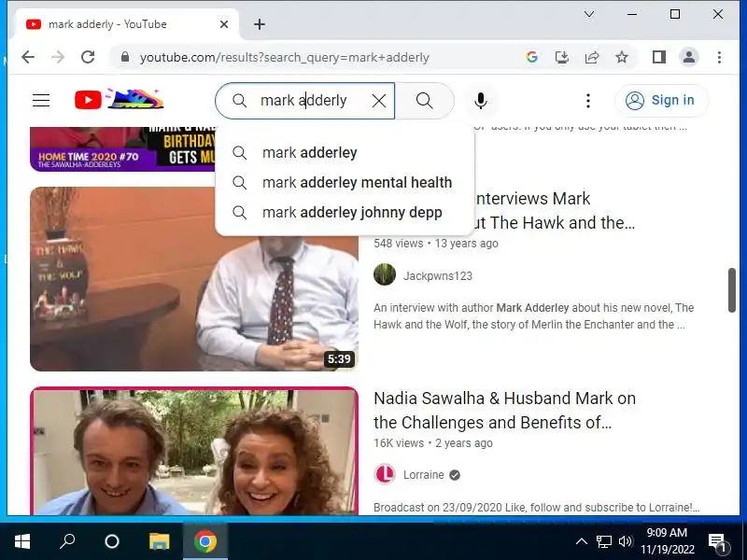Image resolution: width=747 pixels, height=560 pixels.
Task: Click description "An interview with author Mark Adderley"
Action: point(472,308)
